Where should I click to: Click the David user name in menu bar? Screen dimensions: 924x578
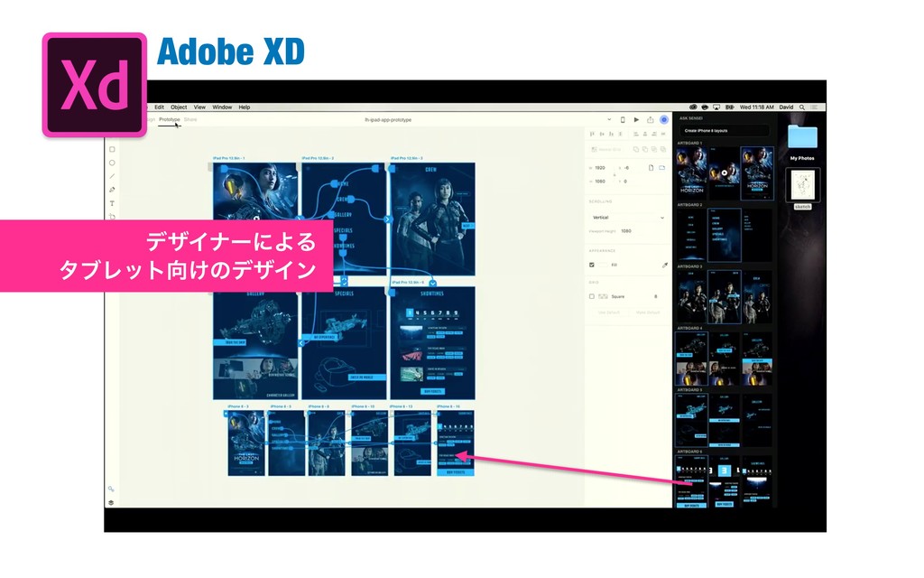(786, 107)
